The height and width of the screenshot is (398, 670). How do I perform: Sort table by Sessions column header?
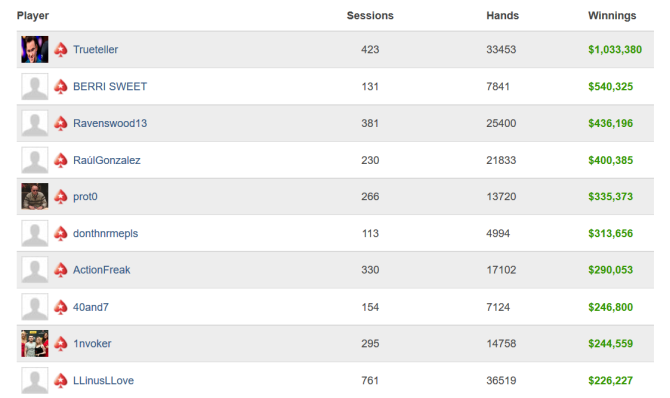(370, 16)
